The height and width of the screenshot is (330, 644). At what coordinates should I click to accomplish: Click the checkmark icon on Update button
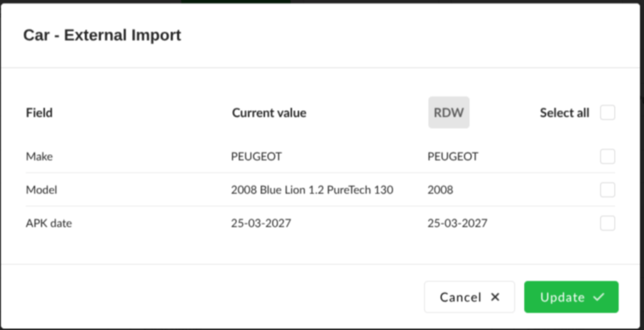[x=599, y=297]
